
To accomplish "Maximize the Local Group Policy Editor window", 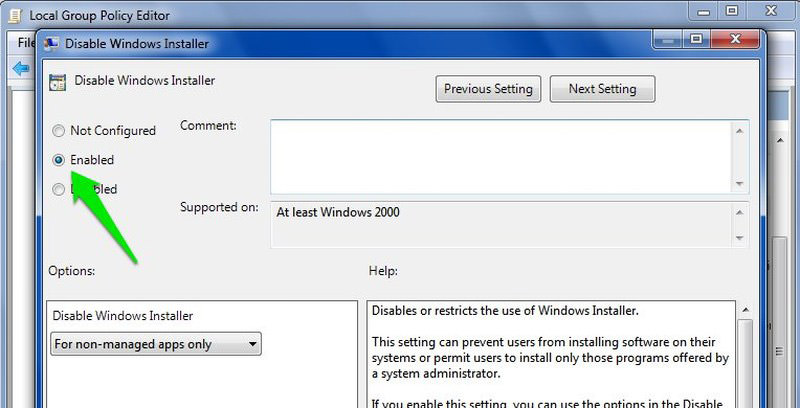I will 732,11.
